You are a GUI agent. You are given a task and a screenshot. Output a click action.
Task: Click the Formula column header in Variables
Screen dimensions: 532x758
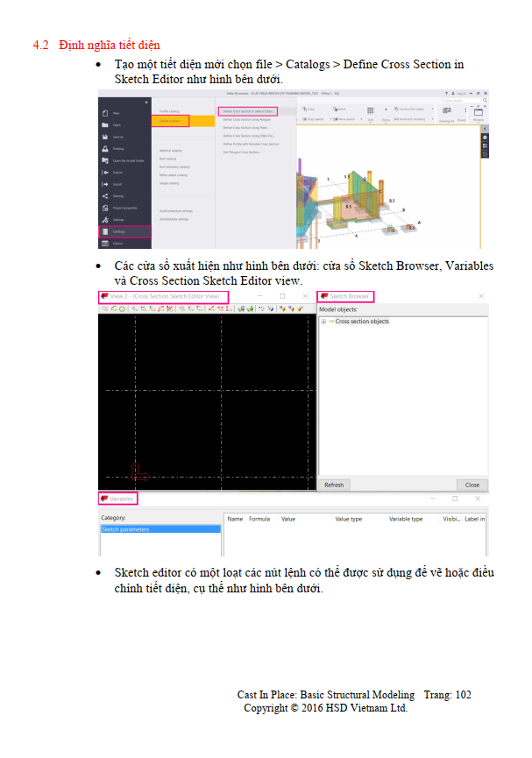(259, 519)
